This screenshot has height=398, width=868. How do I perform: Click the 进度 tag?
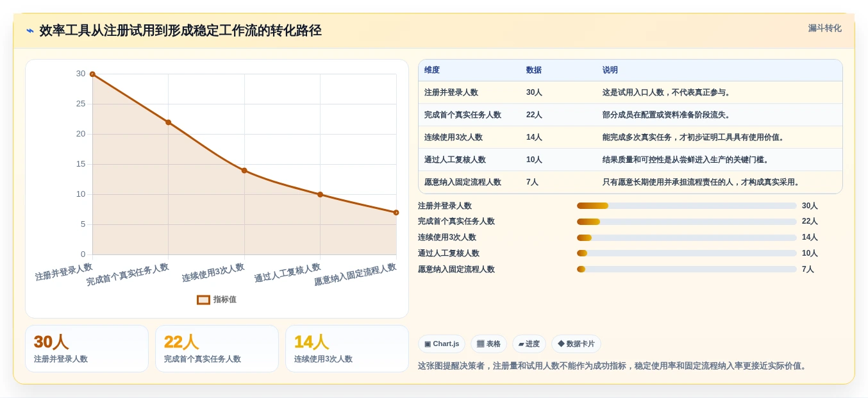pyautogui.click(x=529, y=344)
